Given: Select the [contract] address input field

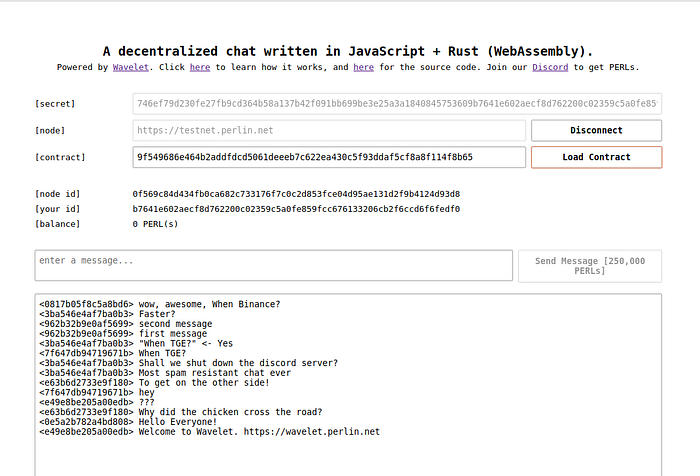Looking at the screenshot, I should coord(329,157).
